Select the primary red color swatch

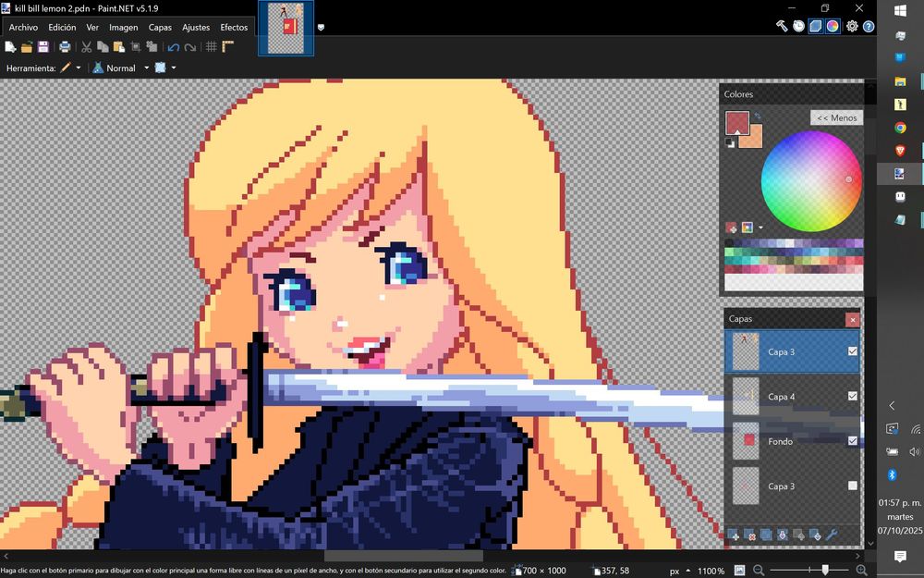click(736, 123)
